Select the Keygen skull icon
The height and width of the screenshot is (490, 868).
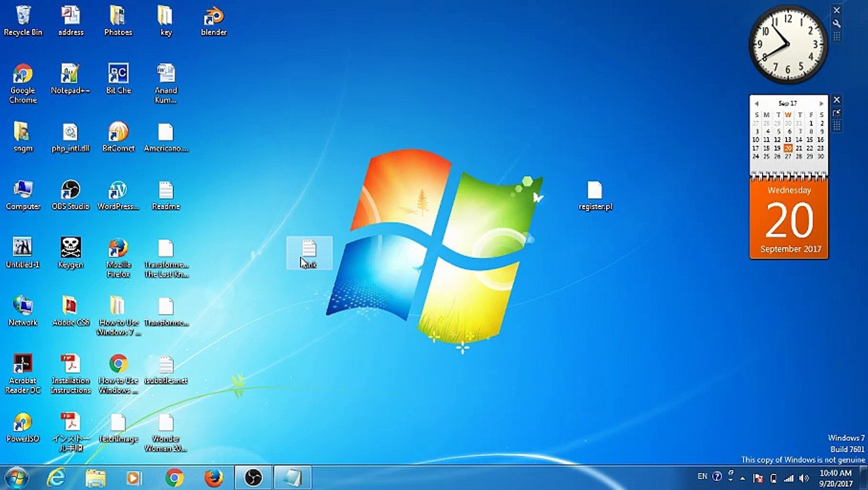point(70,252)
